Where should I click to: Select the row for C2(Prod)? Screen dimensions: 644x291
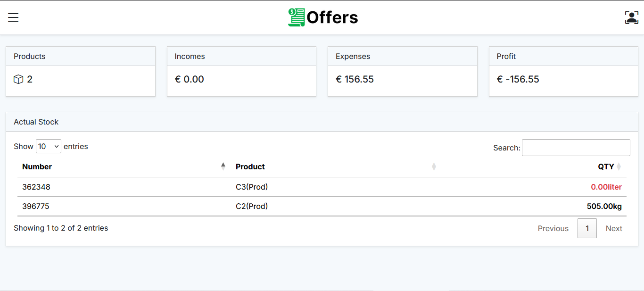[252, 206]
